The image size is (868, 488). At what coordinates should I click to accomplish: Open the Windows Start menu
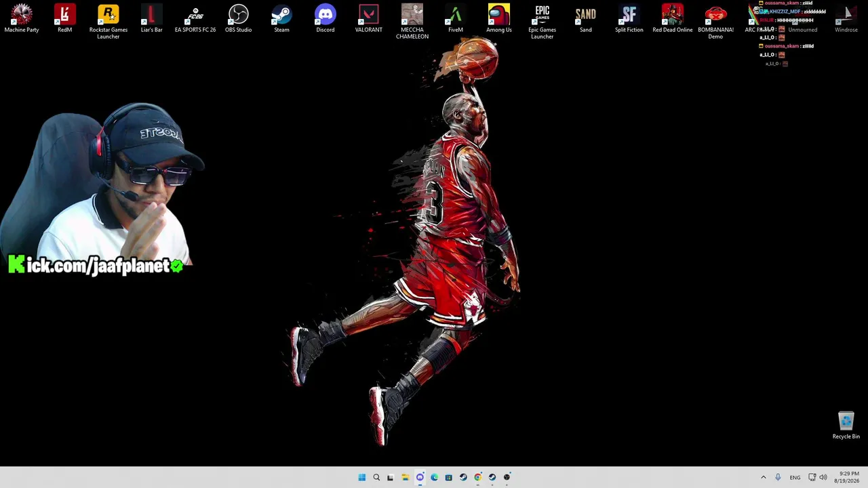point(362,477)
